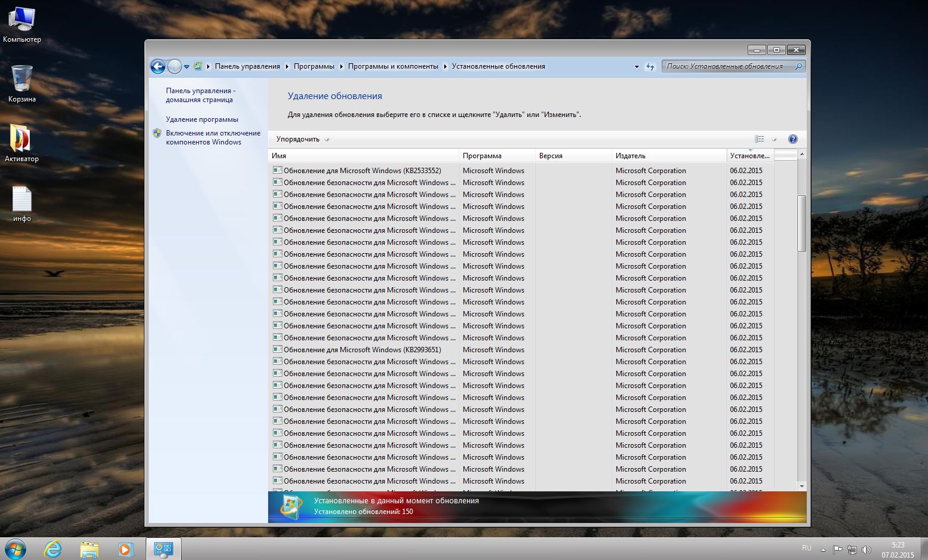Launch Internet Explorer from taskbar

(x=53, y=549)
